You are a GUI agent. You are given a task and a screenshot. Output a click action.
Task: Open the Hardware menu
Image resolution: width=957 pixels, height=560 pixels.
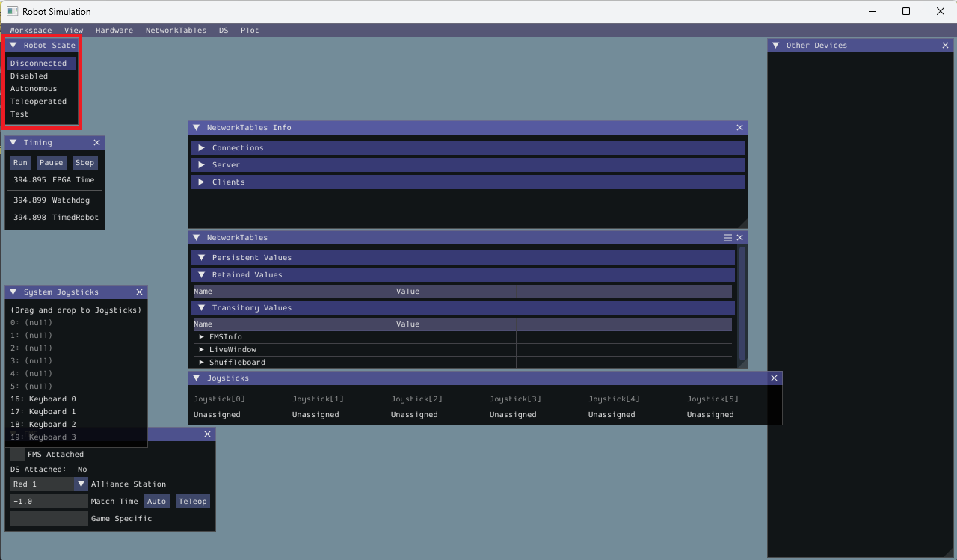[x=114, y=31]
